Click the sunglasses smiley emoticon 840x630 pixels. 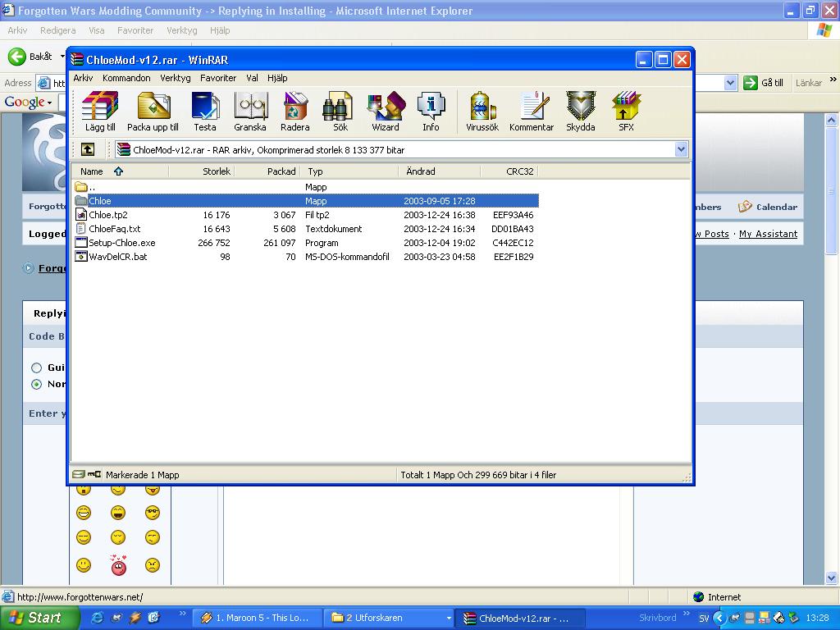[x=153, y=513]
